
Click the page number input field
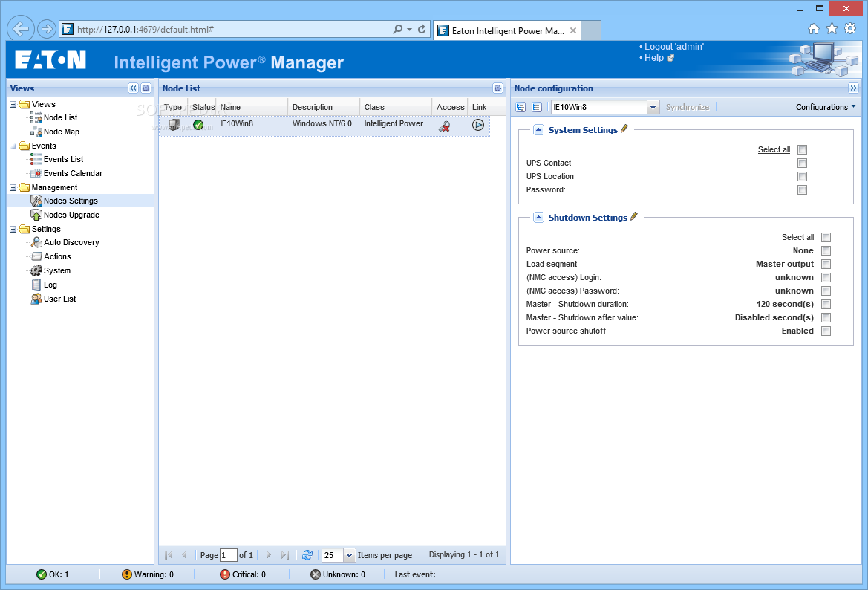(228, 555)
